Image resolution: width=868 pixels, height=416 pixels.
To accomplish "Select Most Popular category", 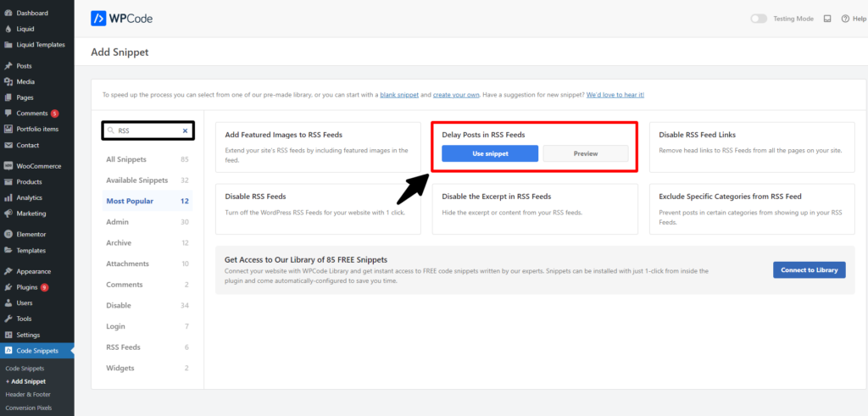I will (147, 202).
